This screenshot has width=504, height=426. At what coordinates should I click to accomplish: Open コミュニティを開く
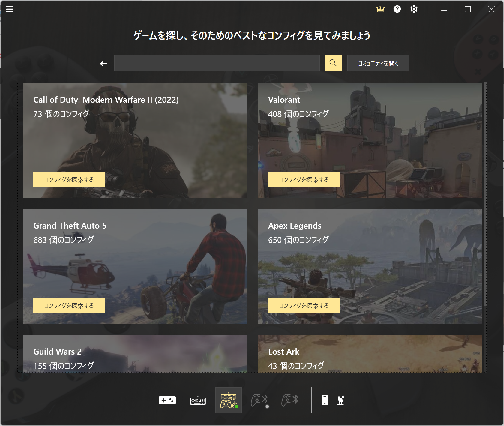tap(378, 63)
